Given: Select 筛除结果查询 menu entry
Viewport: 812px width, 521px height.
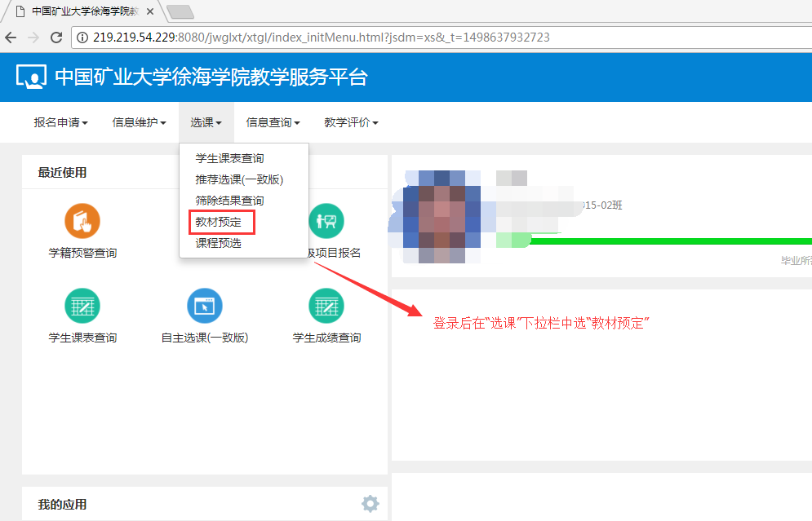Looking at the screenshot, I should [229, 201].
